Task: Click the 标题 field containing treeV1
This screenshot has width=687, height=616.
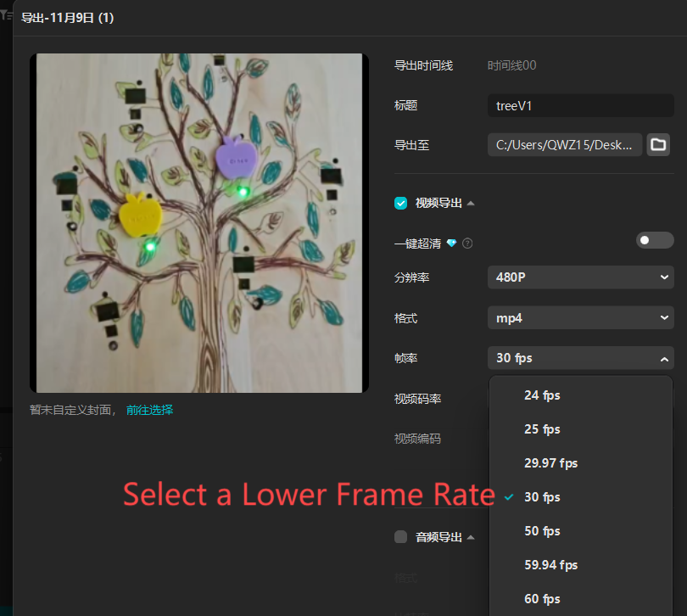Action: coord(580,106)
